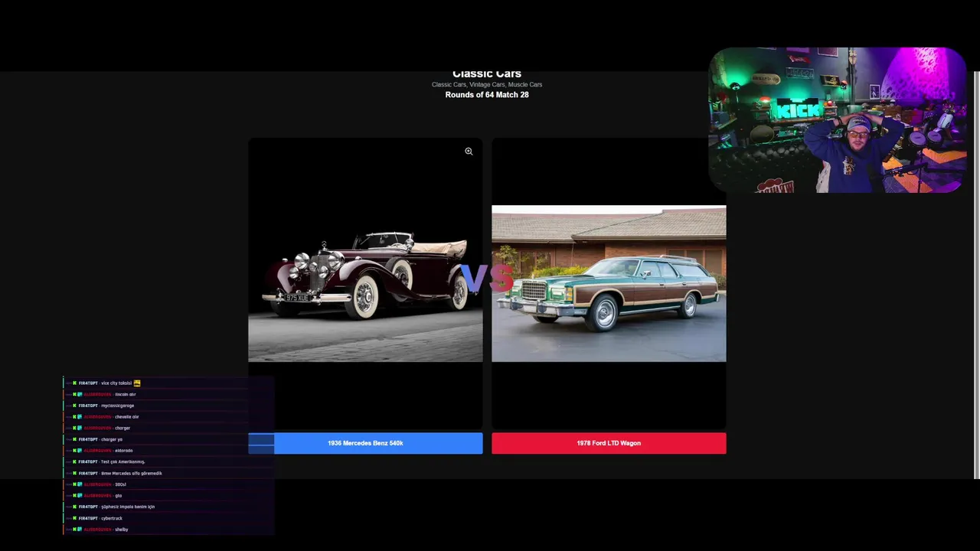Click "Rounds of 64 Match 28" heading
The image size is (980, 551).
[x=487, y=95]
